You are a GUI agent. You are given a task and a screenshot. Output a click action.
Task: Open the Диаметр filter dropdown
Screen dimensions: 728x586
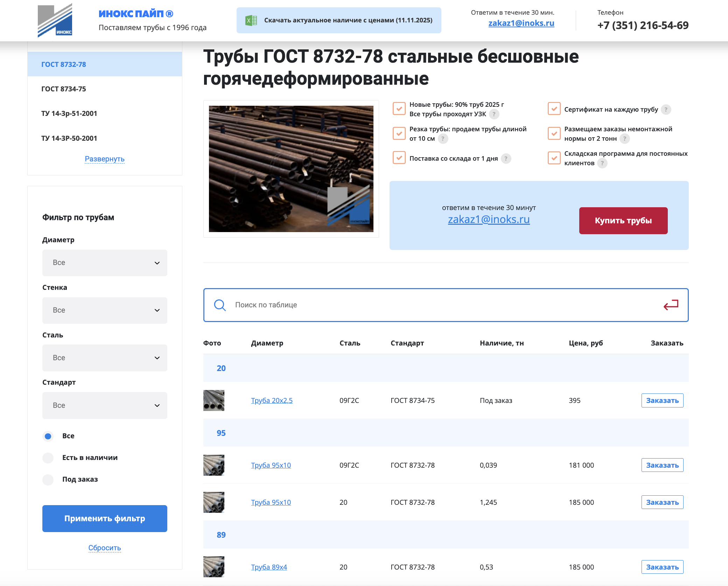click(x=105, y=263)
